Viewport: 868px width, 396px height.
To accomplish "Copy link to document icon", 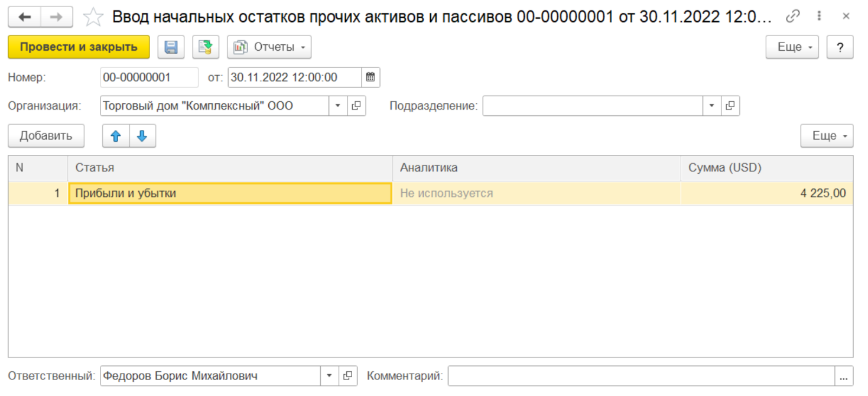I will [793, 17].
